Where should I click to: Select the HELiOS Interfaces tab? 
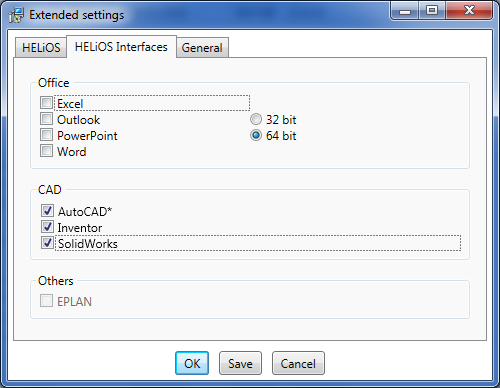[121, 47]
